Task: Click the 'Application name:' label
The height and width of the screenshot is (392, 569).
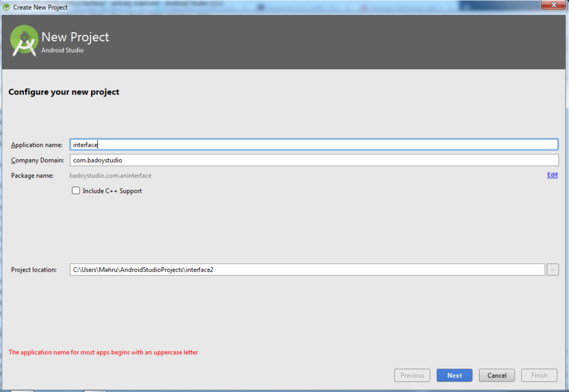Action: (x=37, y=145)
